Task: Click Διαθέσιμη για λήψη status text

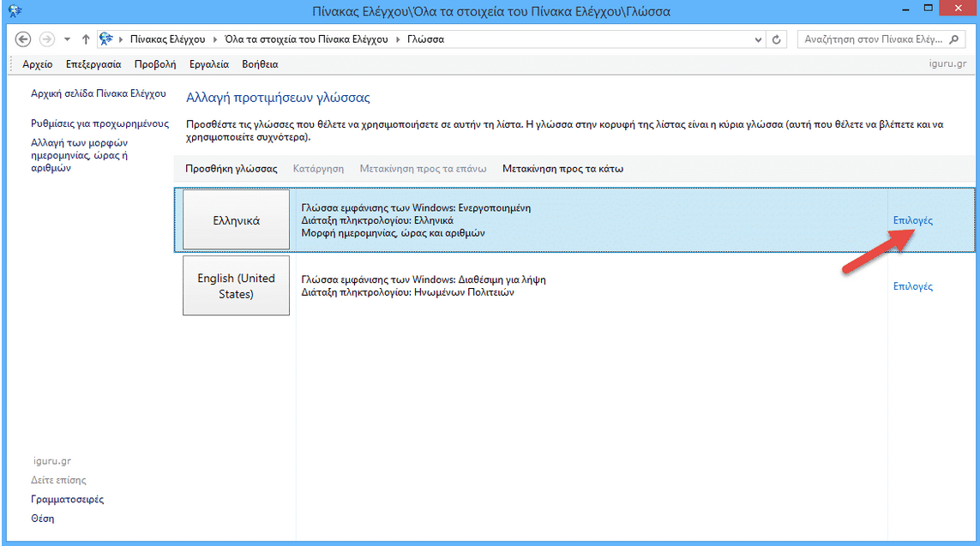Action: click(x=502, y=280)
